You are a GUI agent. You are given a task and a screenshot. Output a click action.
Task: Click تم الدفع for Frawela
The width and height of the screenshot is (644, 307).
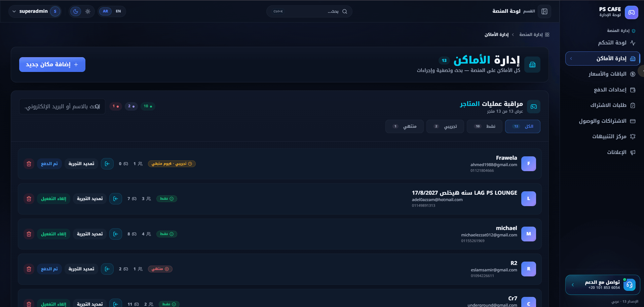(49, 164)
